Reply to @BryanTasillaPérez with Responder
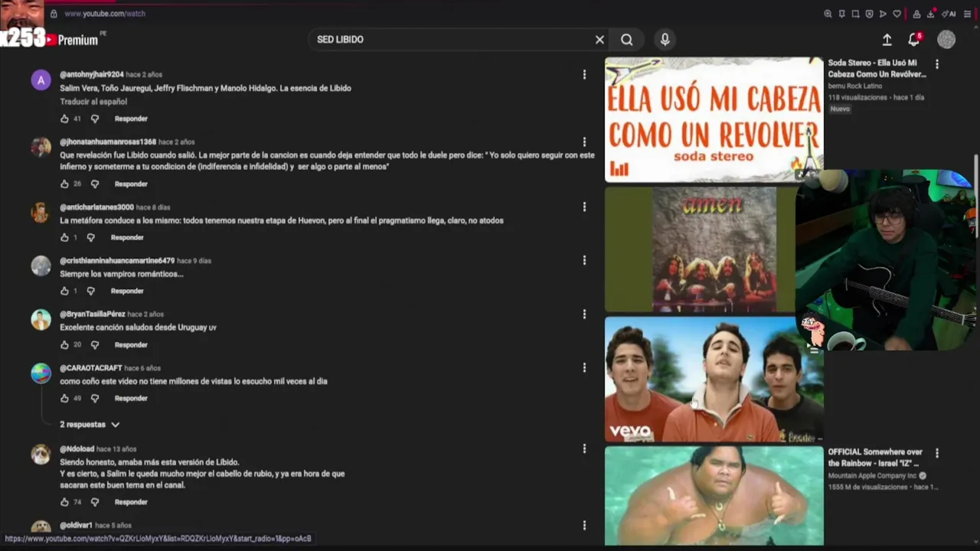The image size is (980, 551). pyautogui.click(x=131, y=344)
